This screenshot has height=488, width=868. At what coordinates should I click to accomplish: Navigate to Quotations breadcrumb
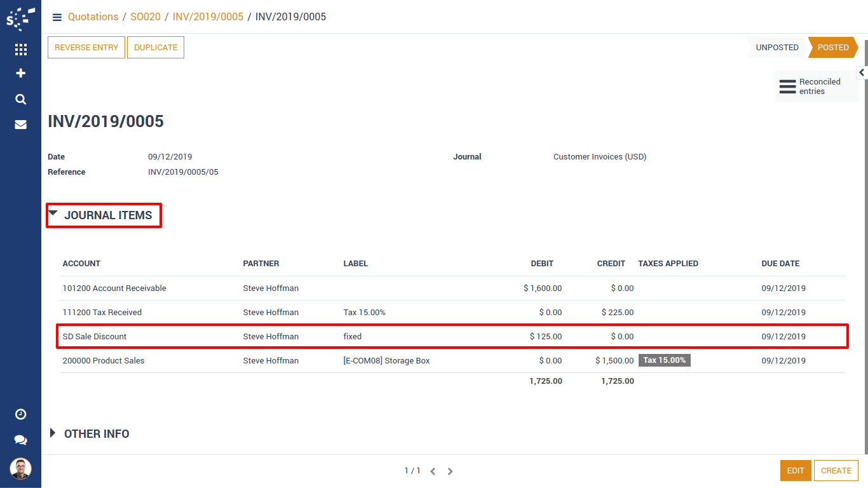pos(93,17)
